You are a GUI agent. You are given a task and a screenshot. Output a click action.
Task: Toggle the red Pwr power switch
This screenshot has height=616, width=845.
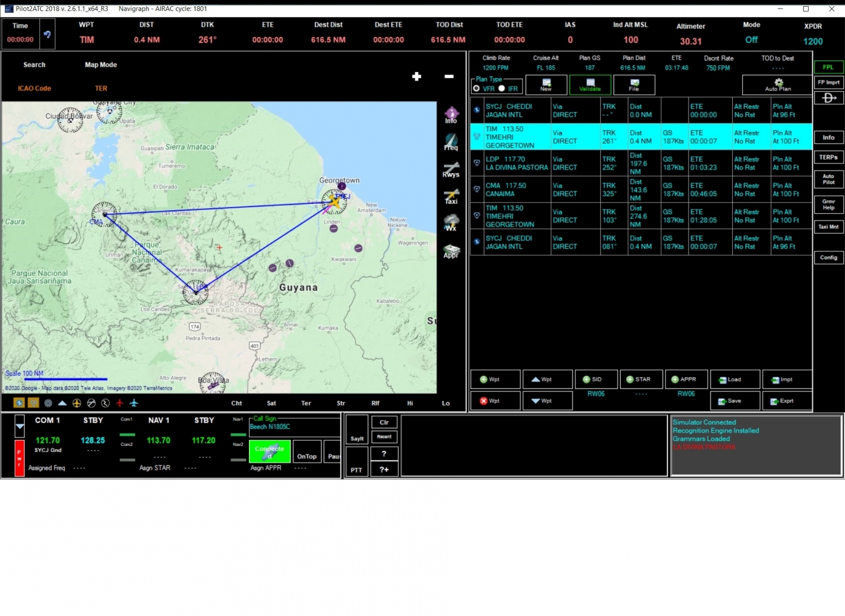[19, 458]
